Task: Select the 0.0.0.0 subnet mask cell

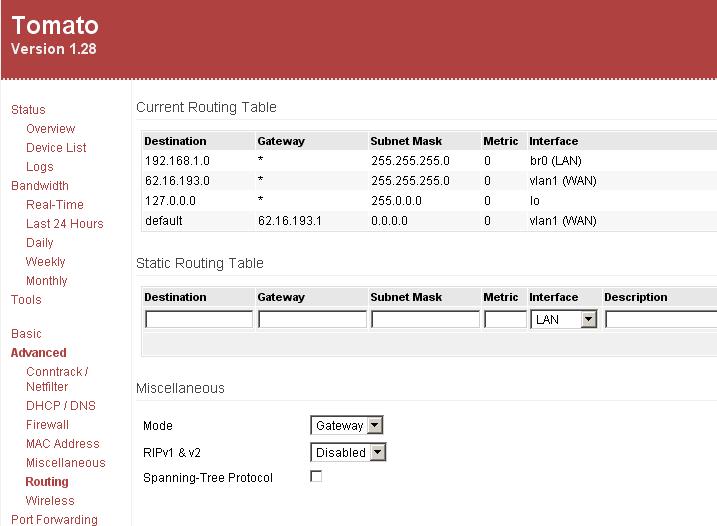Action: (x=389, y=221)
